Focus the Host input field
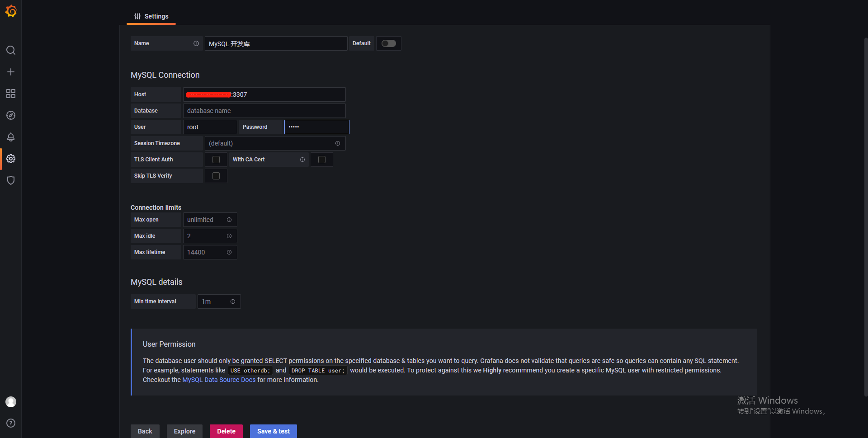Image resolution: width=868 pixels, height=438 pixels. 264,94
